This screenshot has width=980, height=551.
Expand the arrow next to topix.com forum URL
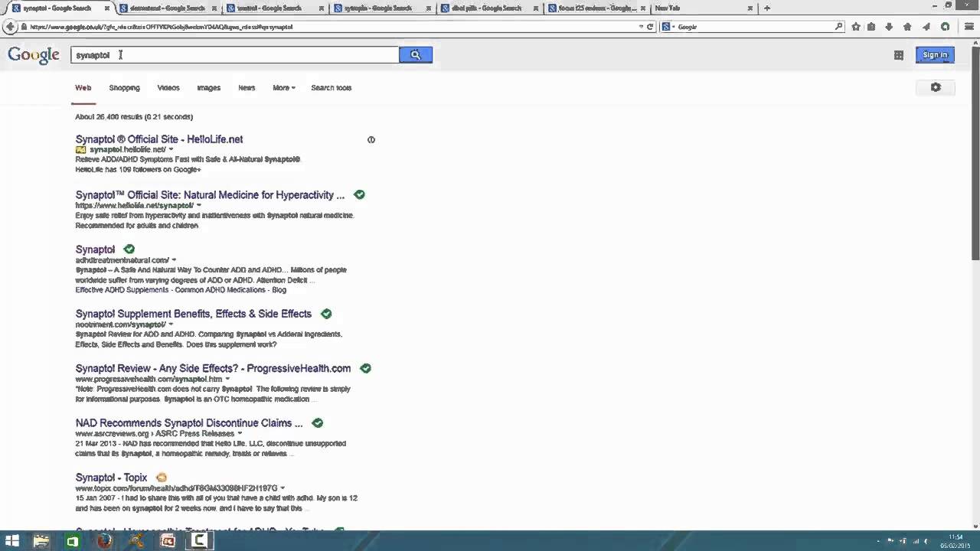pyautogui.click(x=283, y=488)
